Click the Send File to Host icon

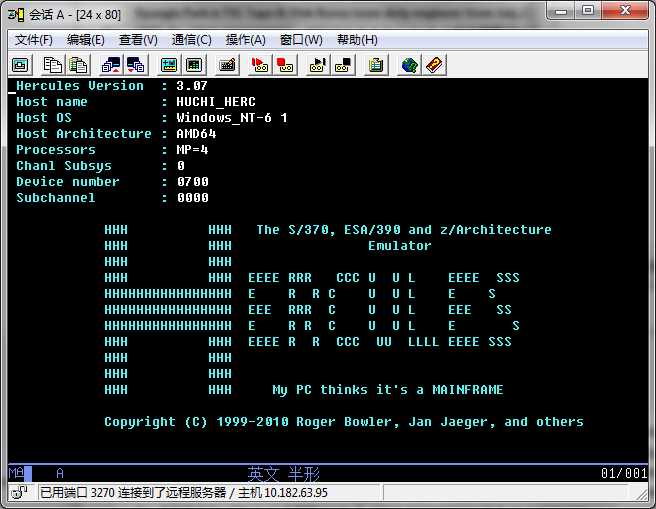(111, 65)
